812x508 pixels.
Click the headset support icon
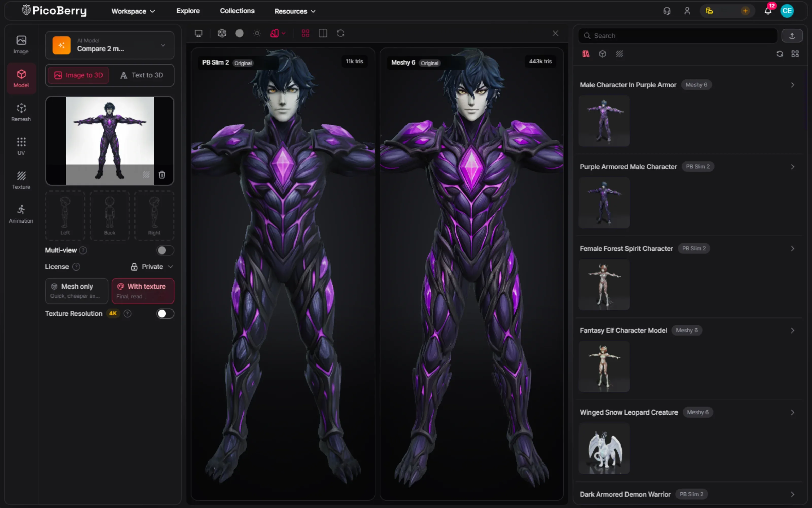pos(667,11)
